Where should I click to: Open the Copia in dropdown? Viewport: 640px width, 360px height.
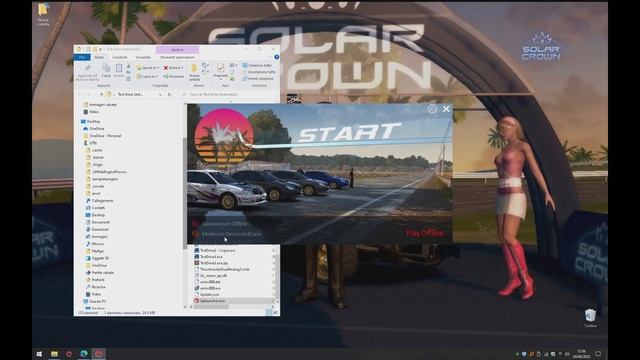point(147,76)
